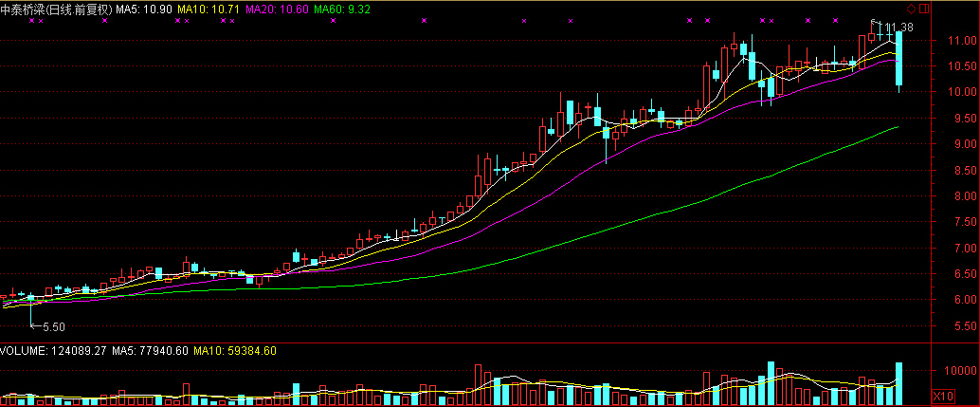
Task: Click the 7.00 price axis label
Action: [x=966, y=249]
